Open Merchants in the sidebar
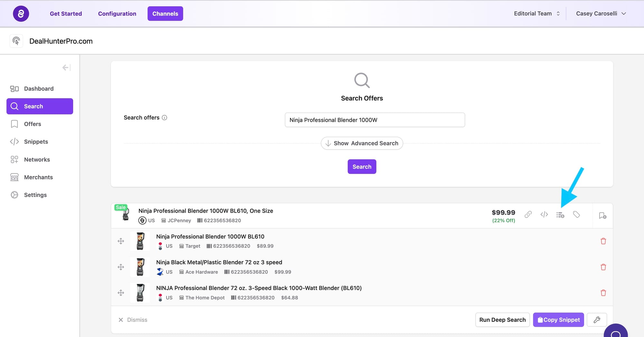644x337 pixels. (x=40, y=177)
